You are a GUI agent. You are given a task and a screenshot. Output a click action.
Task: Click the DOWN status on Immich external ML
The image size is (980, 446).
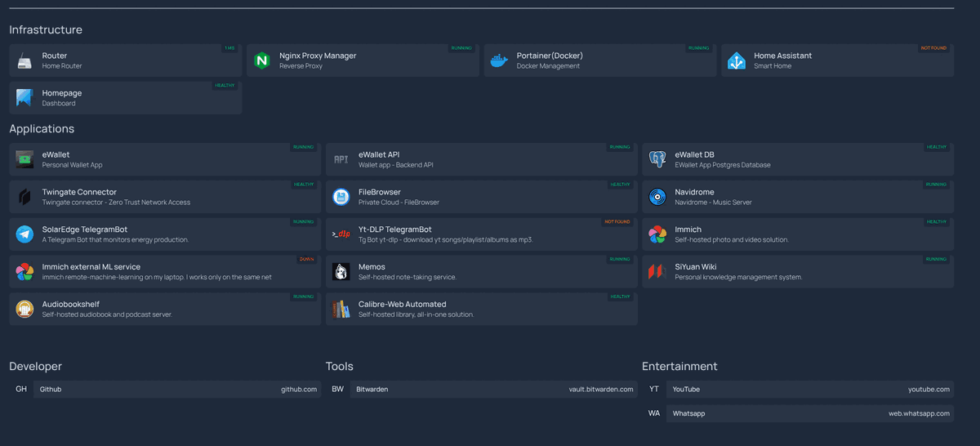(x=306, y=260)
